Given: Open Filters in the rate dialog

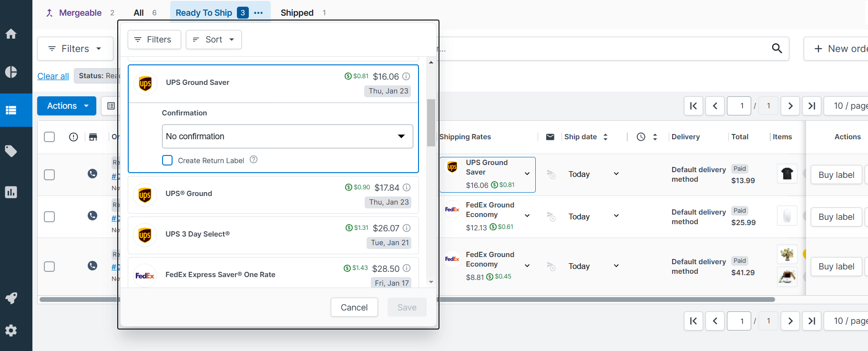Looking at the screenshot, I should pos(154,40).
